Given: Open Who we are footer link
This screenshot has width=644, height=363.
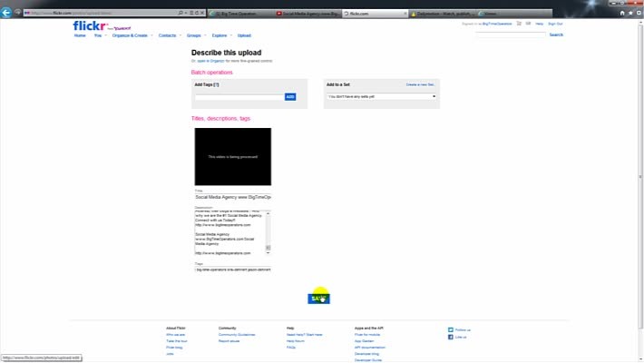Looking at the screenshot, I should point(175,335).
